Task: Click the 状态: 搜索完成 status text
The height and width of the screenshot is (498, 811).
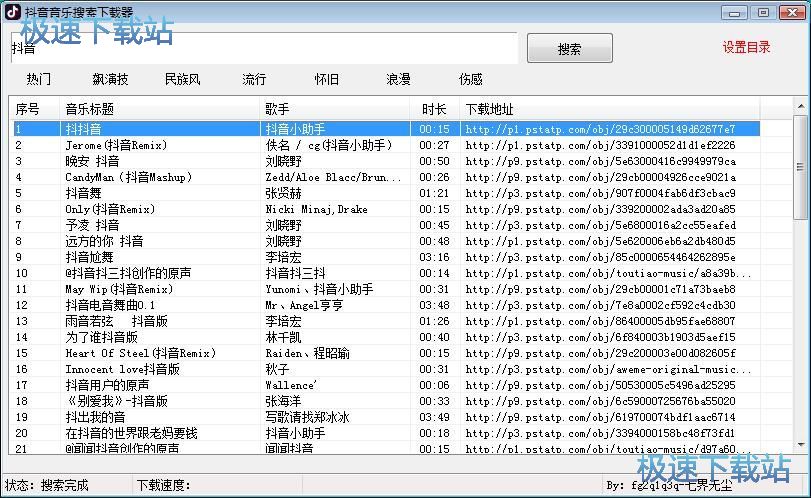Action: click(x=47, y=485)
